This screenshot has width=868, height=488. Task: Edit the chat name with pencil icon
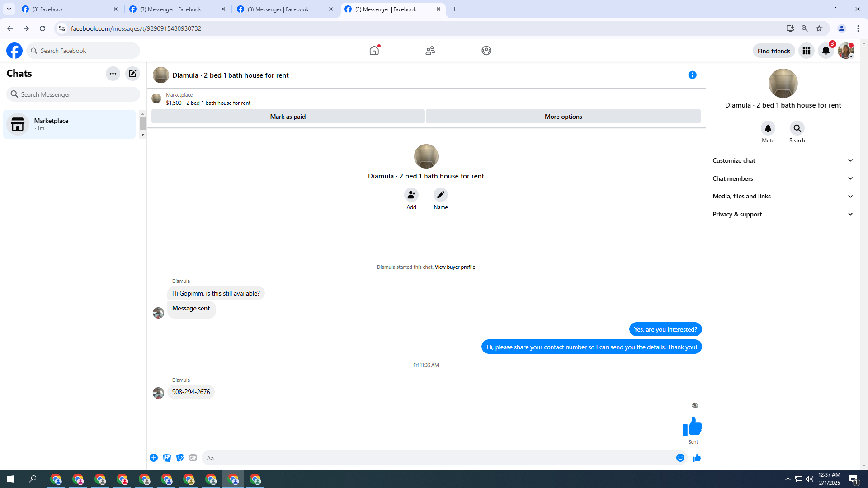tap(441, 195)
